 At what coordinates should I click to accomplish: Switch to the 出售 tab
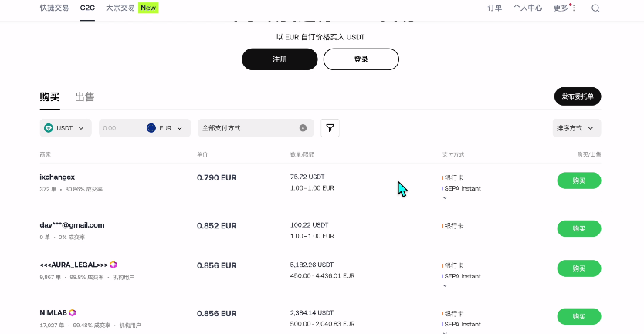(x=85, y=96)
